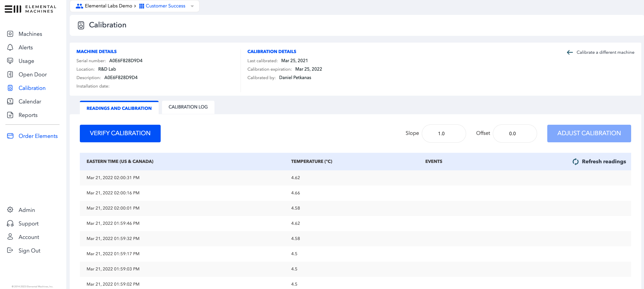
Task: Click the Usage icon in sidebar
Action: (10, 61)
